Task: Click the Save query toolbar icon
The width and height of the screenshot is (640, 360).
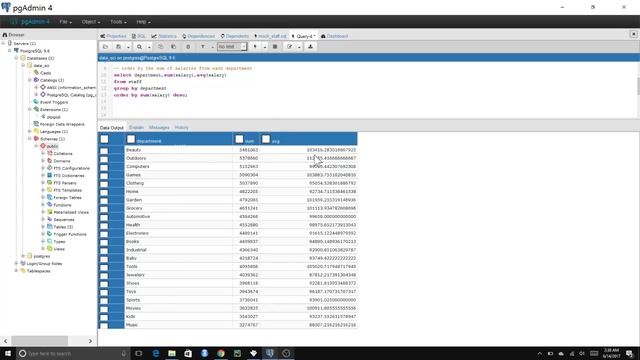Action: pyautogui.click(x=118, y=47)
